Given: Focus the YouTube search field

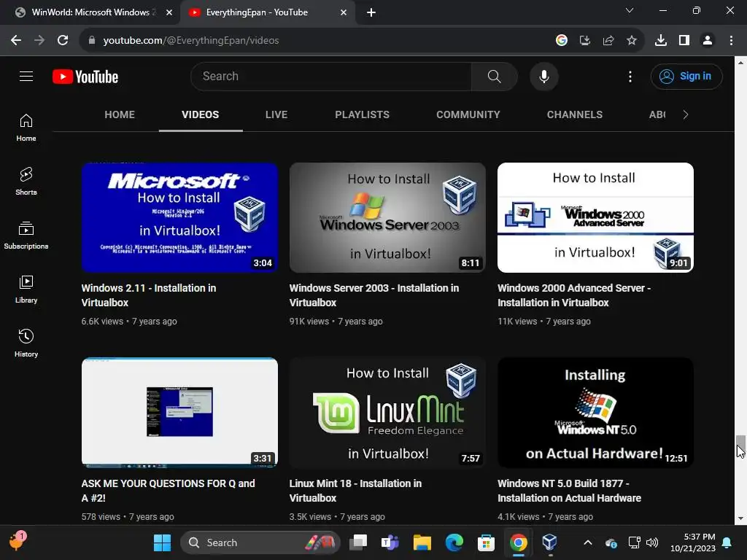Looking at the screenshot, I should tap(331, 76).
